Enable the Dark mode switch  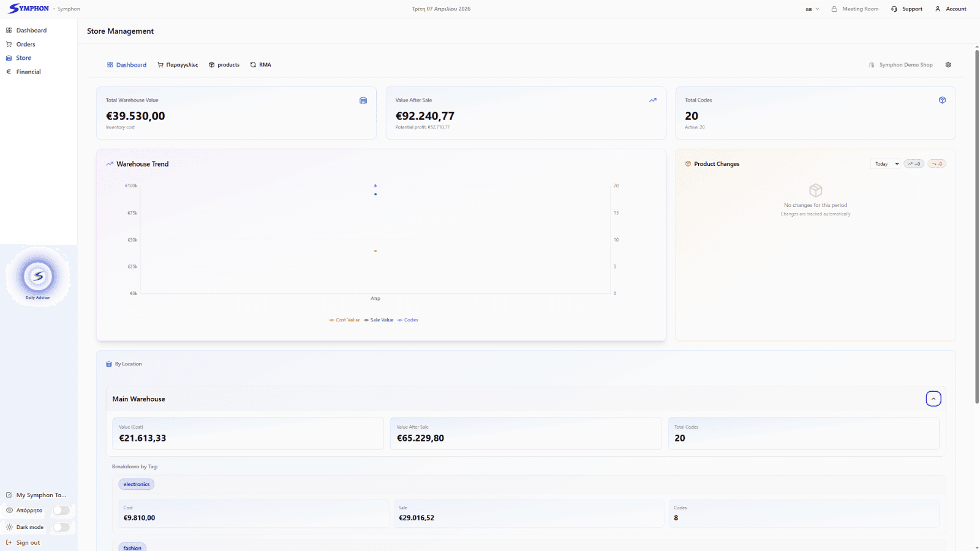61,527
